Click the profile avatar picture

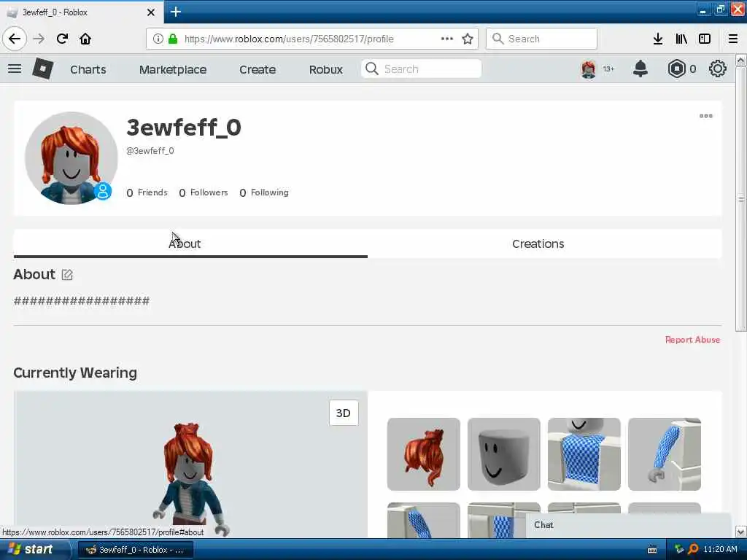coord(71,158)
